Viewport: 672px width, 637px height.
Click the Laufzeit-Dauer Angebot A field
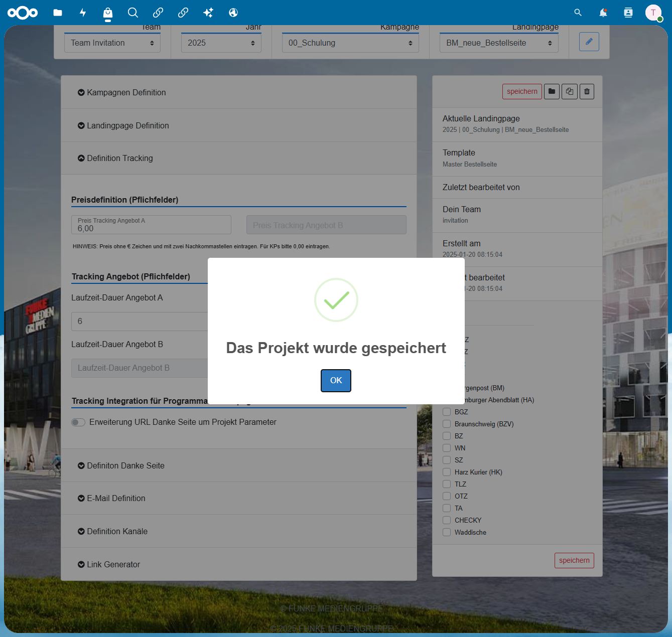(140, 322)
